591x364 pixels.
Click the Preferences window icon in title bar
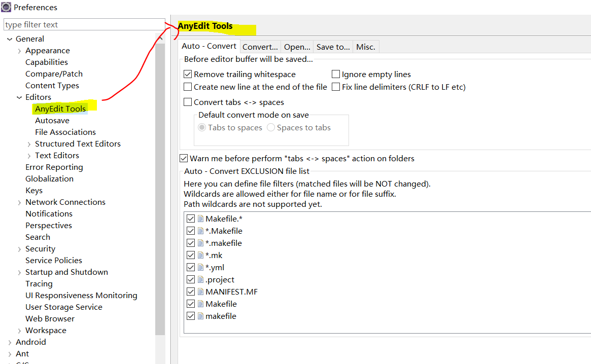[x=6, y=7]
